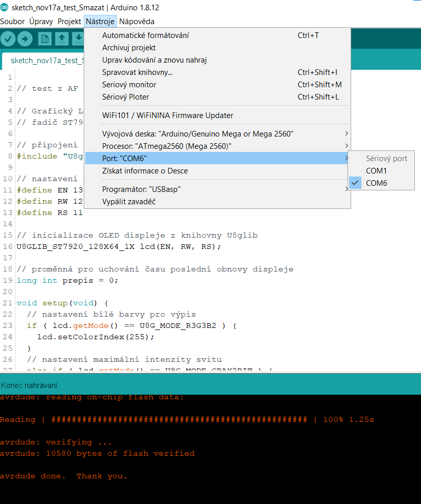Select Získat informace o Desce

[x=145, y=171]
